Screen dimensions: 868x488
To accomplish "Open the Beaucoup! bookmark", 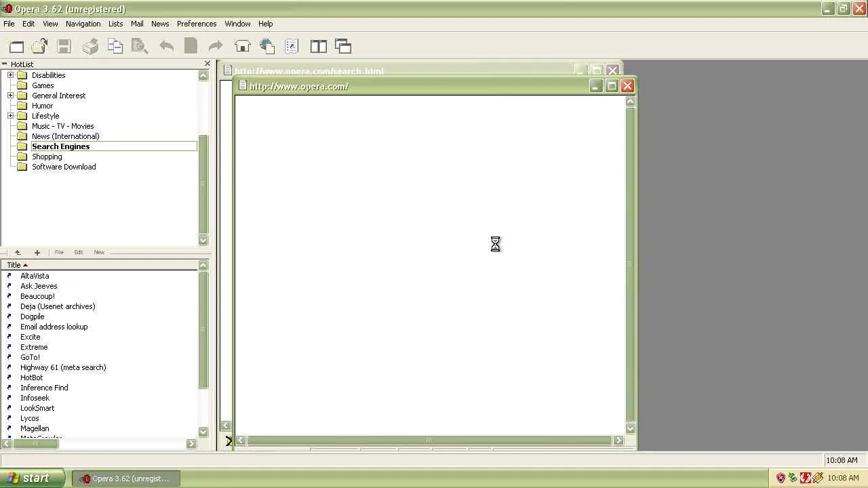I will [37, 296].
